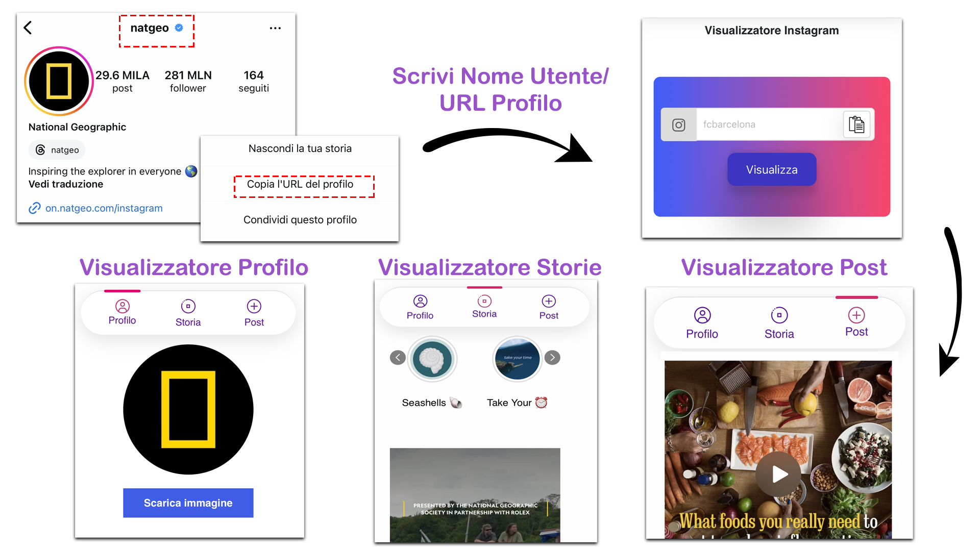Screen dimensions: 980x551
Task: Click the next arrow in story highlights
Action: [x=552, y=358]
